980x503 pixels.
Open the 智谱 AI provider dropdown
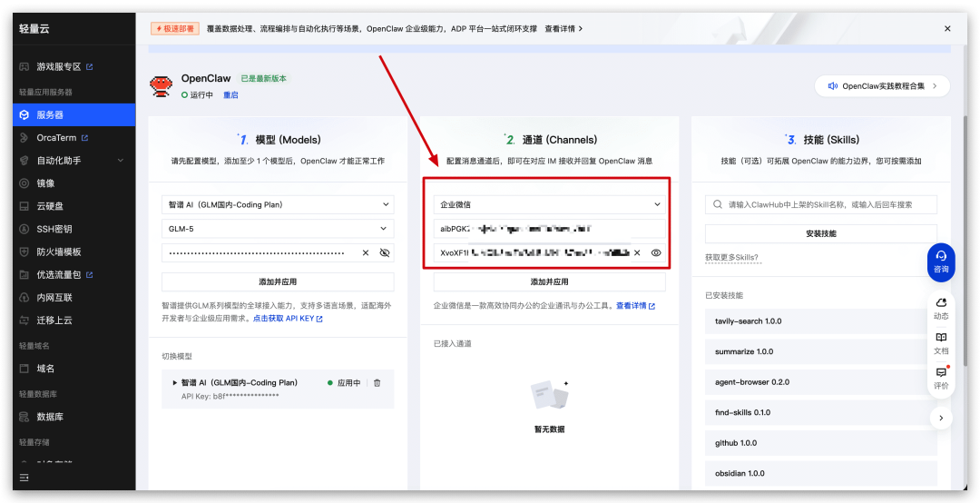278,204
